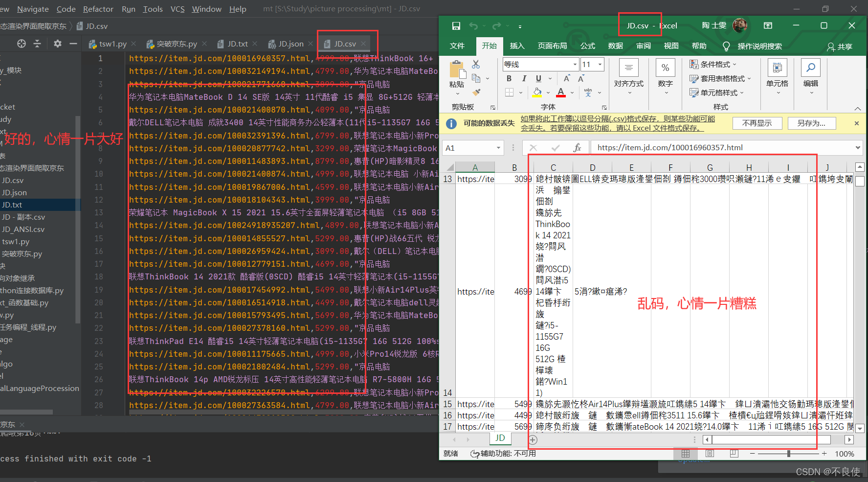Switch to Page Break Preview in status bar
The image size is (868, 482).
[x=734, y=454]
